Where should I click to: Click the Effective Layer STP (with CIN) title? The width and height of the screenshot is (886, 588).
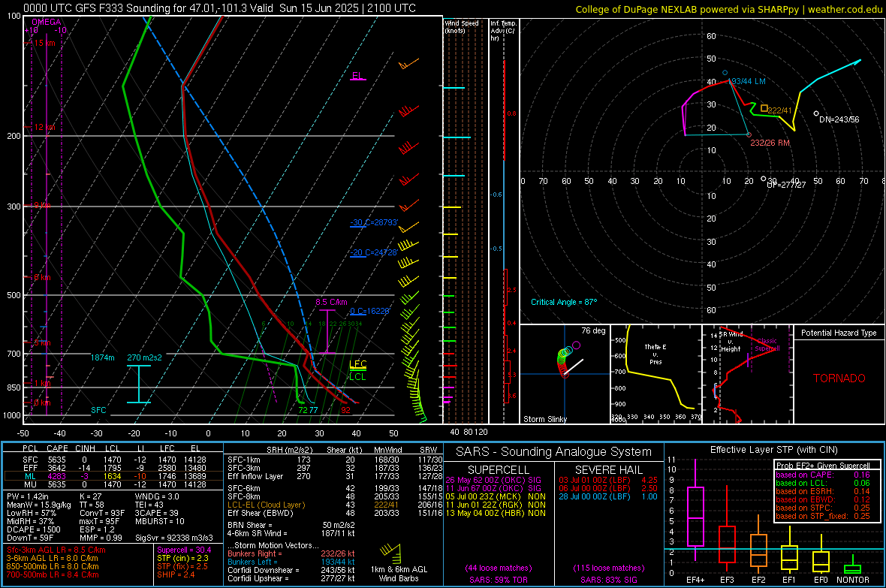(773, 450)
